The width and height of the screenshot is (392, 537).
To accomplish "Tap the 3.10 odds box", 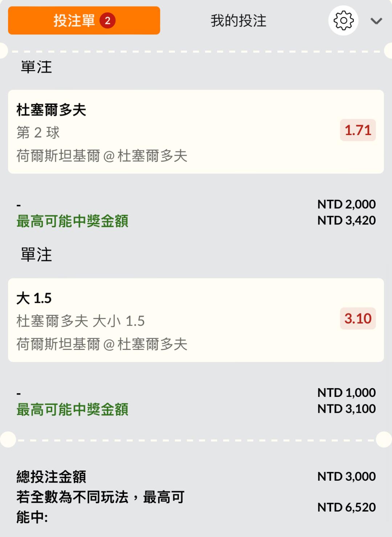I will (358, 319).
